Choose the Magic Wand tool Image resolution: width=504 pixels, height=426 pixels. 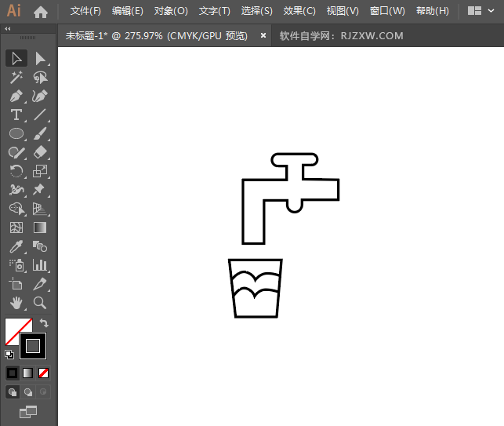point(16,77)
